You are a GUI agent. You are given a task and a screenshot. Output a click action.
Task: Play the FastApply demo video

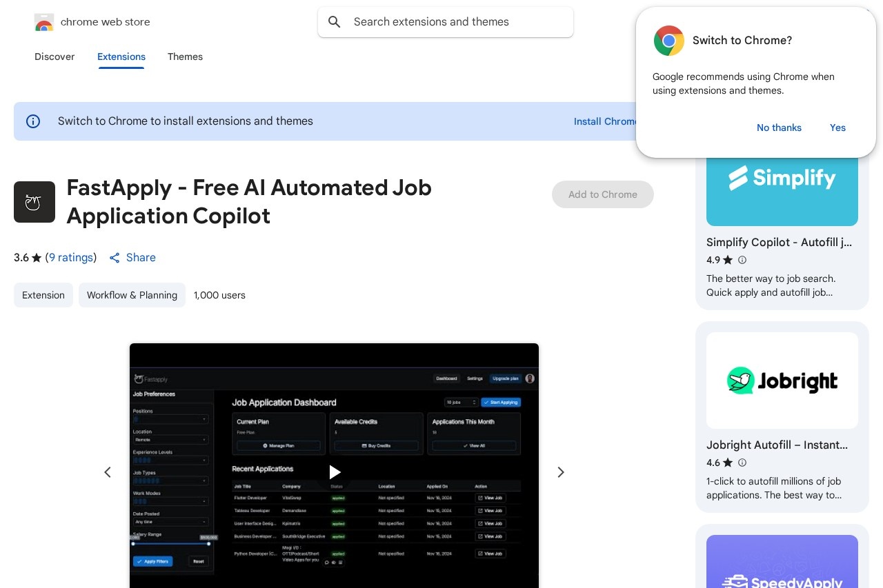tap(334, 472)
